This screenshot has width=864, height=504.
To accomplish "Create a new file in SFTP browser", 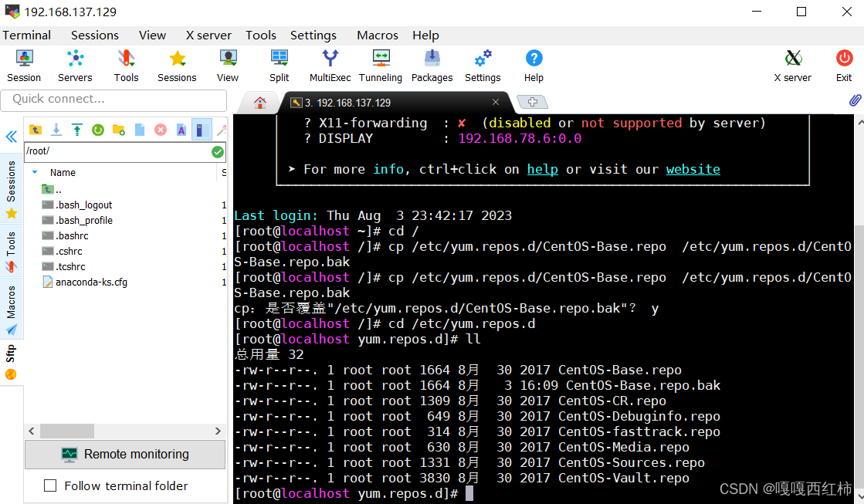I will (x=140, y=130).
